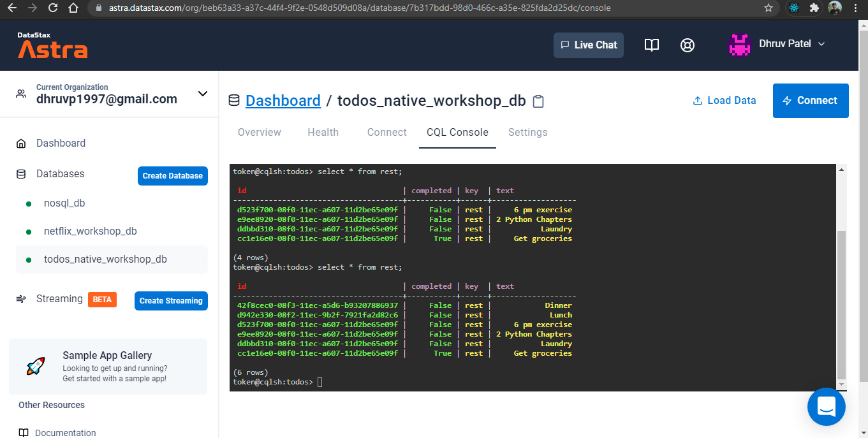Start a Live Chat
This screenshot has width=868, height=438.
(x=588, y=45)
